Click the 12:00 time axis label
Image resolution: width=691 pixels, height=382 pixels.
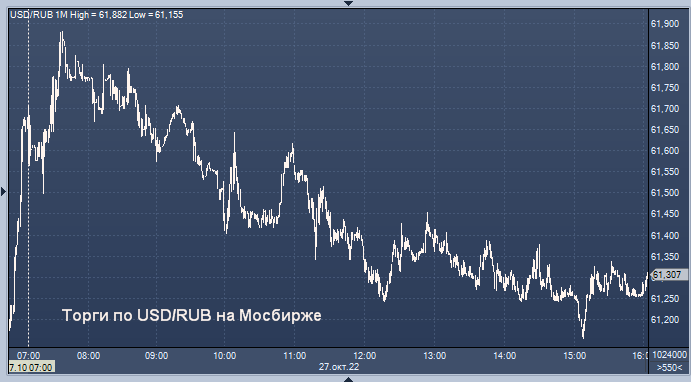point(364,356)
